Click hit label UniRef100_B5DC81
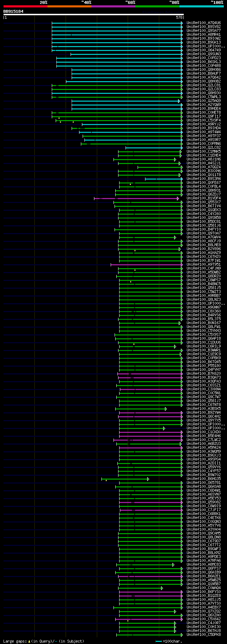 point(204,221)
